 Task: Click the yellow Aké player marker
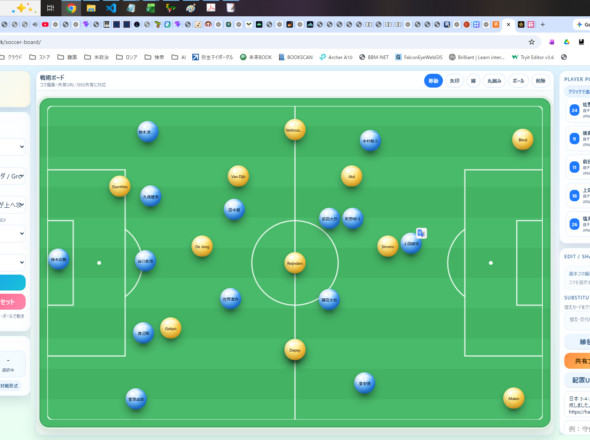[x=351, y=176]
